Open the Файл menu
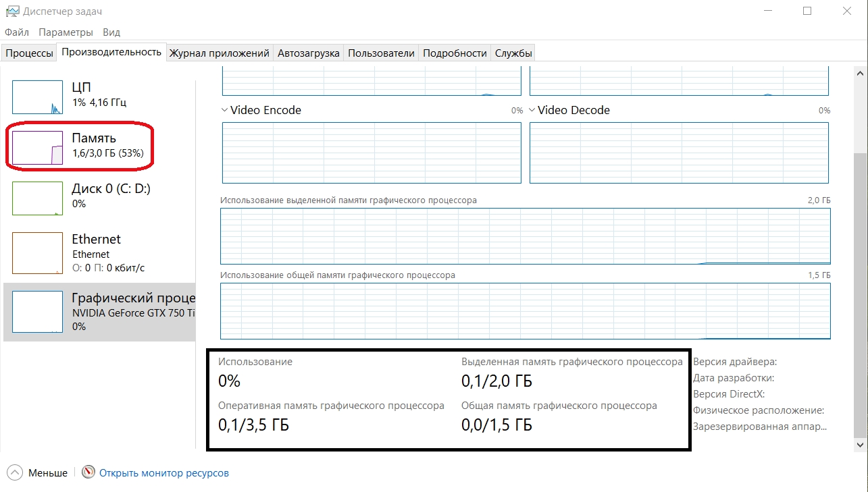This screenshot has height=492, width=868. click(x=17, y=32)
